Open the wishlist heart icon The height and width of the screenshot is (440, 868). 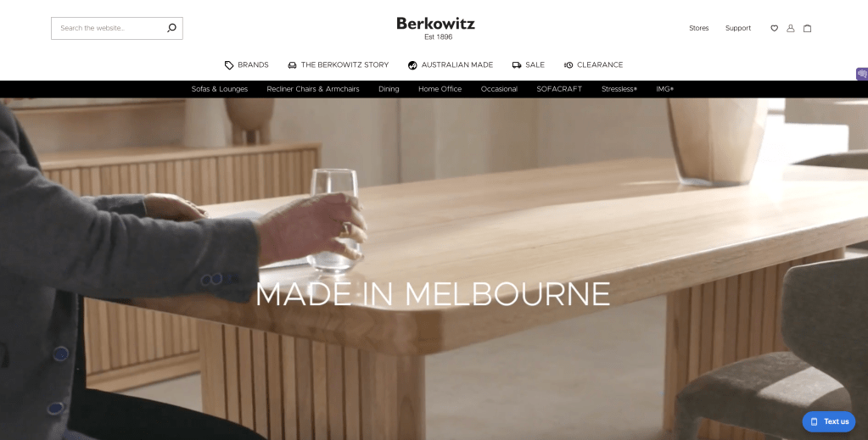(x=775, y=28)
